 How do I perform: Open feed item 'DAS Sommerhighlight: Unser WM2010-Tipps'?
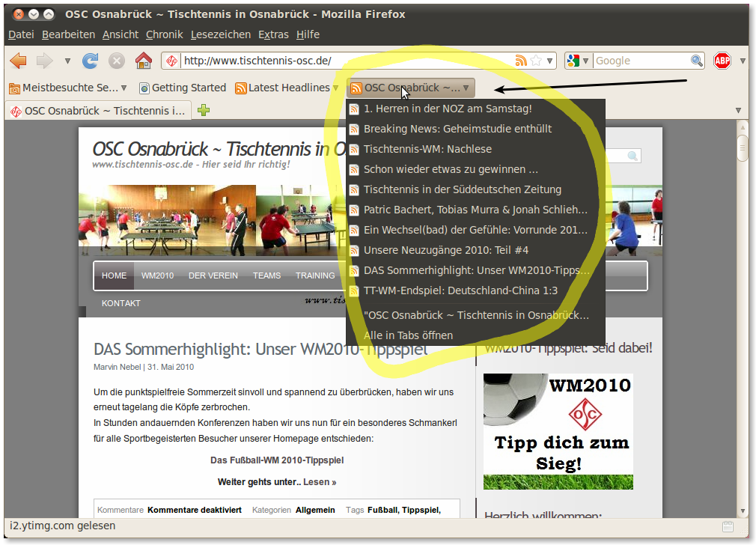click(x=475, y=270)
